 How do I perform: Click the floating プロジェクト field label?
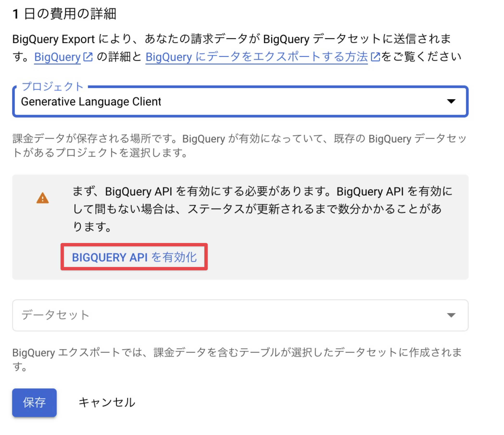pos(52,87)
